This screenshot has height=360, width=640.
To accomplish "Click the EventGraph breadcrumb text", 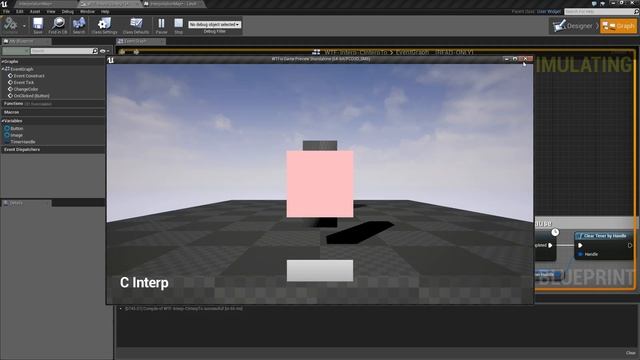I will (x=412, y=52).
